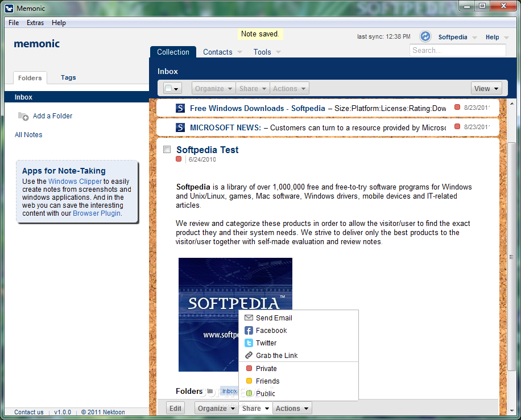Open the bottom Actions dropdown

[x=292, y=409]
